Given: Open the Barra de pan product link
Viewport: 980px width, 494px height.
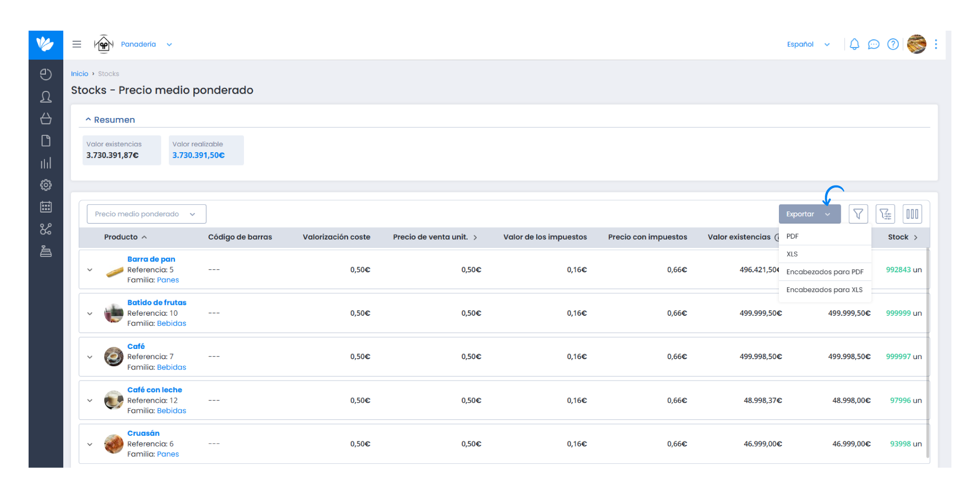Looking at the screenshot, I should coord(151,259).
